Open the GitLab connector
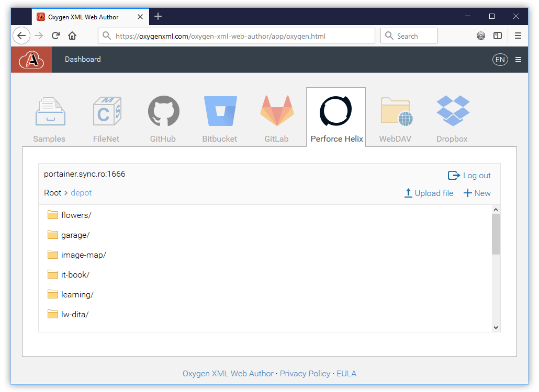 [277, 119]
